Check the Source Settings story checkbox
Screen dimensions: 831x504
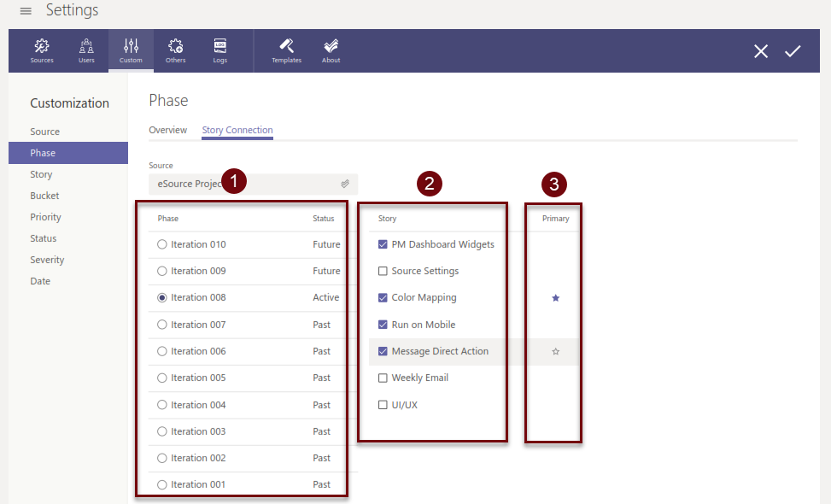(383, 271)
